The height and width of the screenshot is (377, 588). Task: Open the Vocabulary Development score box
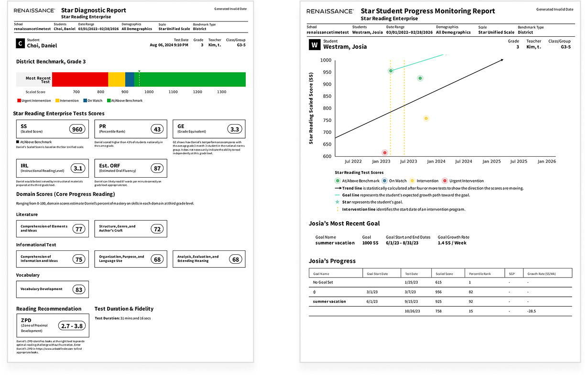[53, 289]
